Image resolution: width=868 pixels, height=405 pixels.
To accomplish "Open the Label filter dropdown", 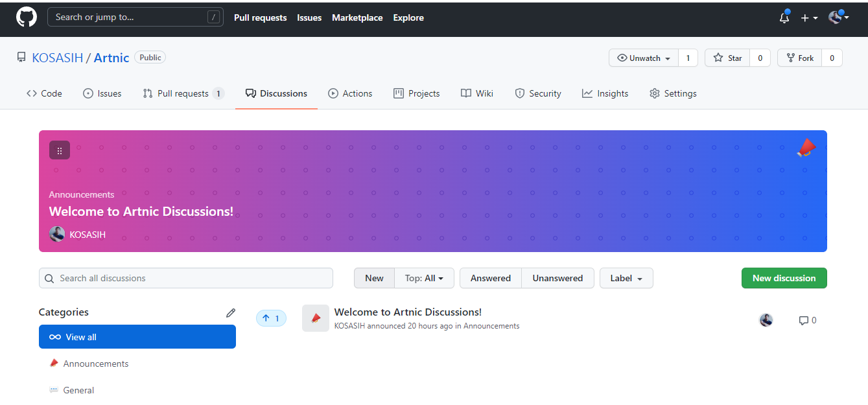I will pyautogui.click(x=626, y=278).
